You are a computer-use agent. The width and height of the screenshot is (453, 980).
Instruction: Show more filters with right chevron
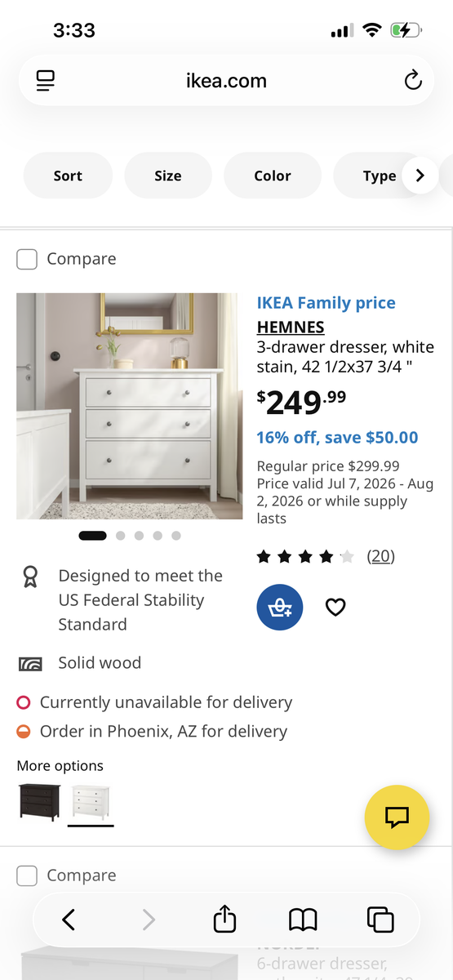coord(420,176)
